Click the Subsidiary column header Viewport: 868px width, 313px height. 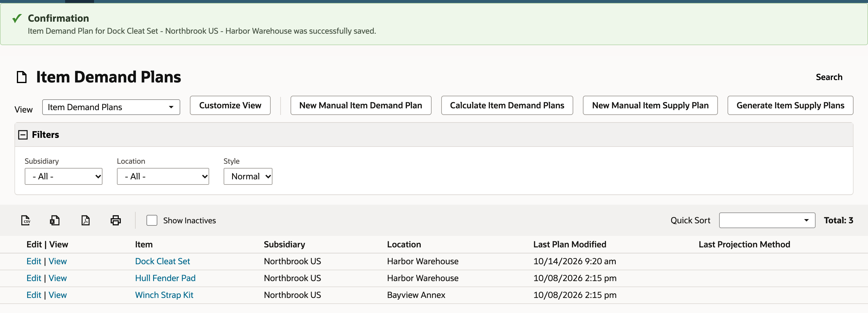pos(285,244)
